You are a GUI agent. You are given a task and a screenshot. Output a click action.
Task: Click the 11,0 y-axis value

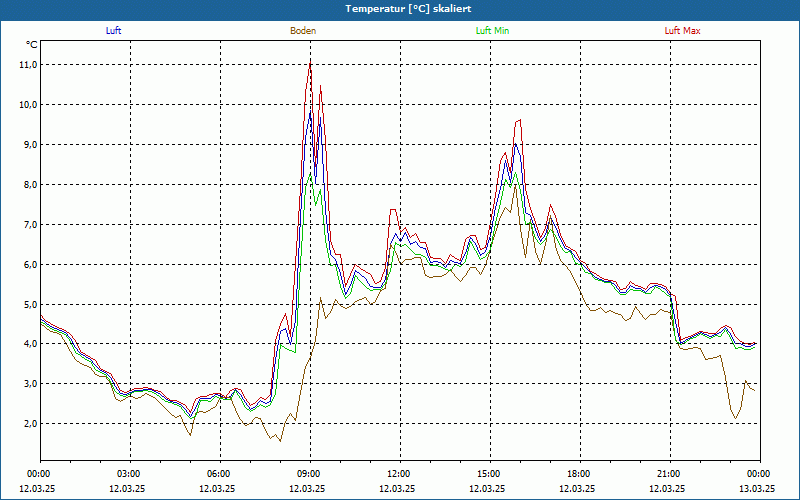click(28, 65)
